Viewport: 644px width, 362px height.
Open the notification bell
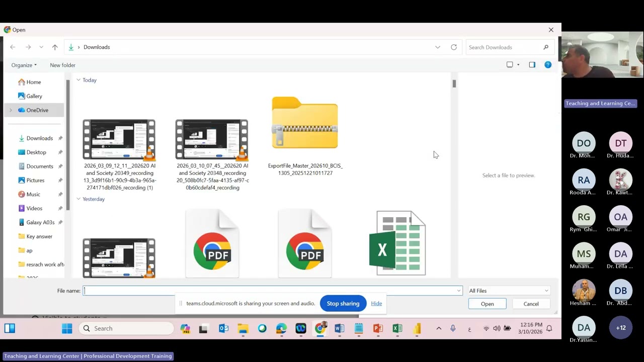pyautogui.click(x=549, y=328)
